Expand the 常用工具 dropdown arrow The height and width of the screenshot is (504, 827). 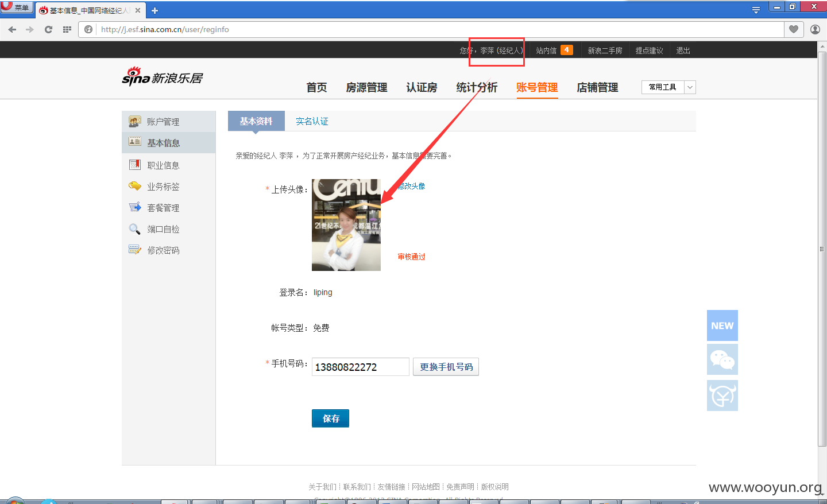point(690,87)
